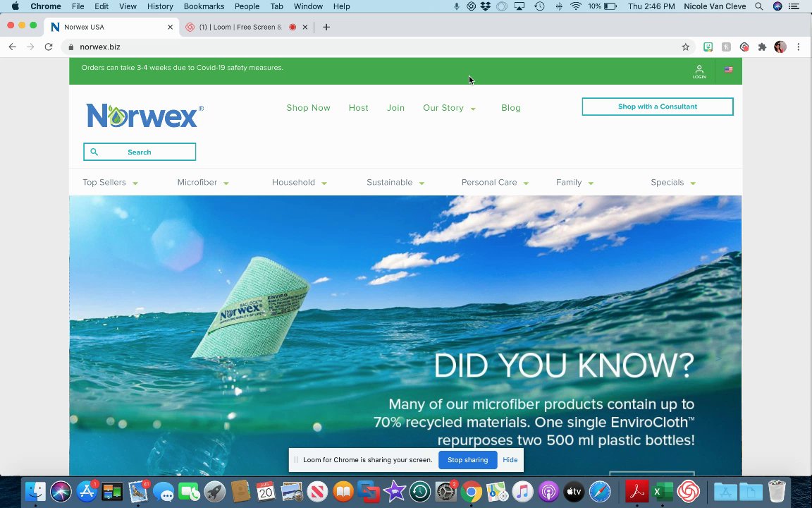Go back to previous page
The image size is (812, 508).
pyautogui.click(x=13, y=47)
